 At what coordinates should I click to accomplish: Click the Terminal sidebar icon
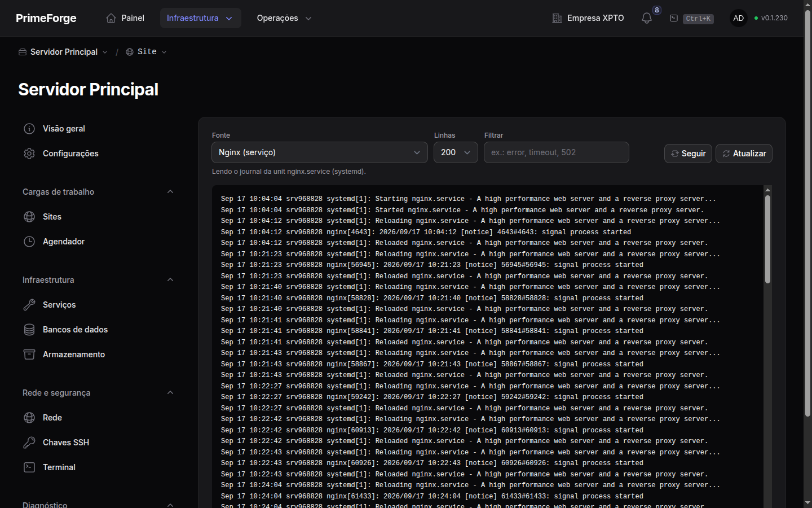[29, 467]
